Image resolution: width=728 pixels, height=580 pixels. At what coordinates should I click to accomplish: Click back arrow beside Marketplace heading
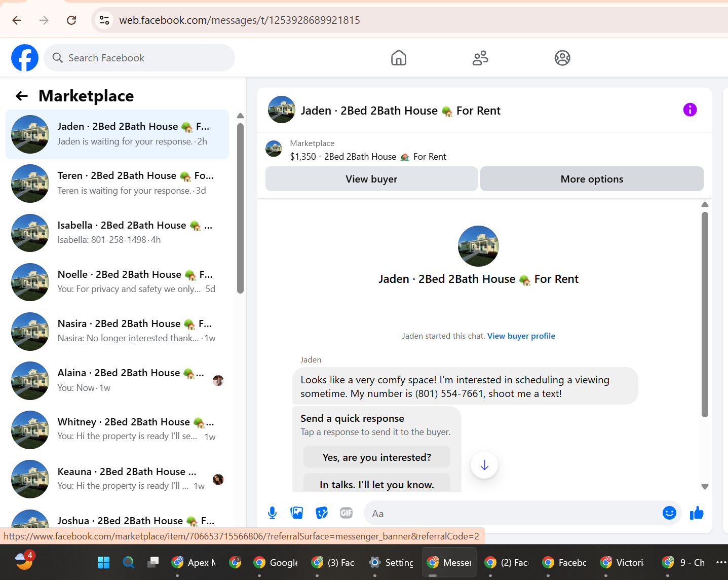[22, 96]
